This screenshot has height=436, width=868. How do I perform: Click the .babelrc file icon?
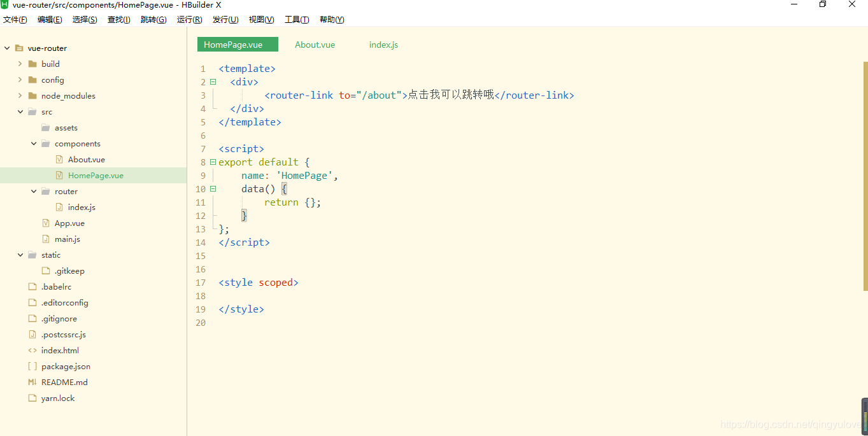coord(32,286)
